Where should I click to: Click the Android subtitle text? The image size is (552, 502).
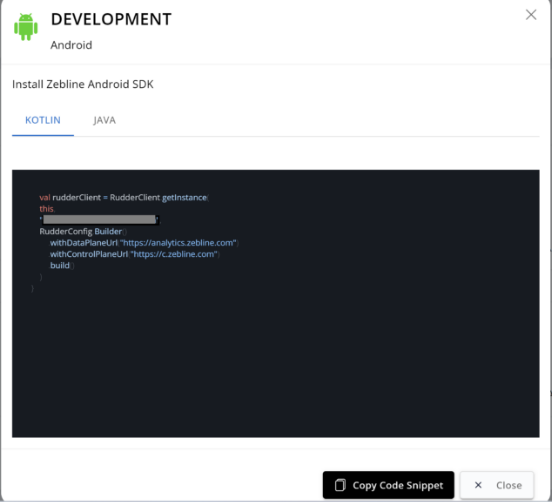pos(71,45)
